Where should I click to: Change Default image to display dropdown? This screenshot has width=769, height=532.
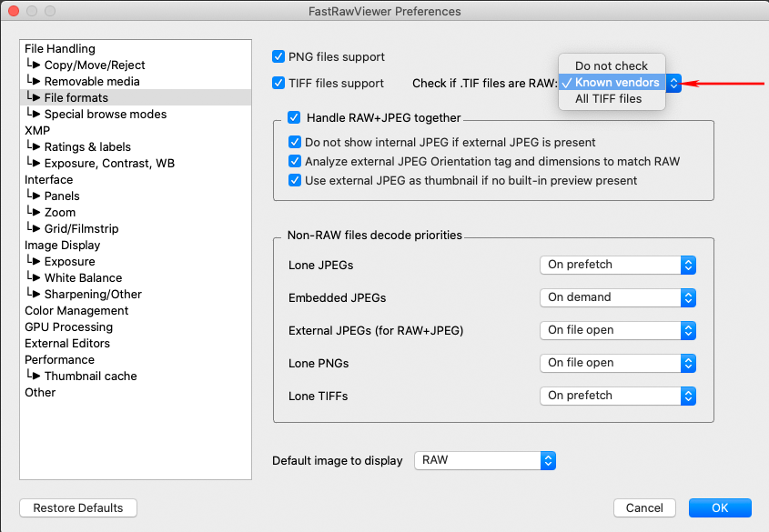pyautogui.click(x=484, y=460)
